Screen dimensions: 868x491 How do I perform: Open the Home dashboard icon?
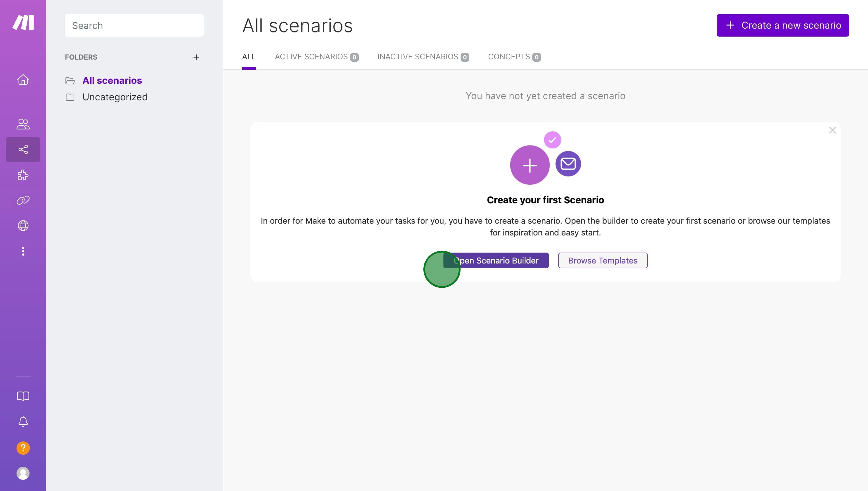pos(23,80)
